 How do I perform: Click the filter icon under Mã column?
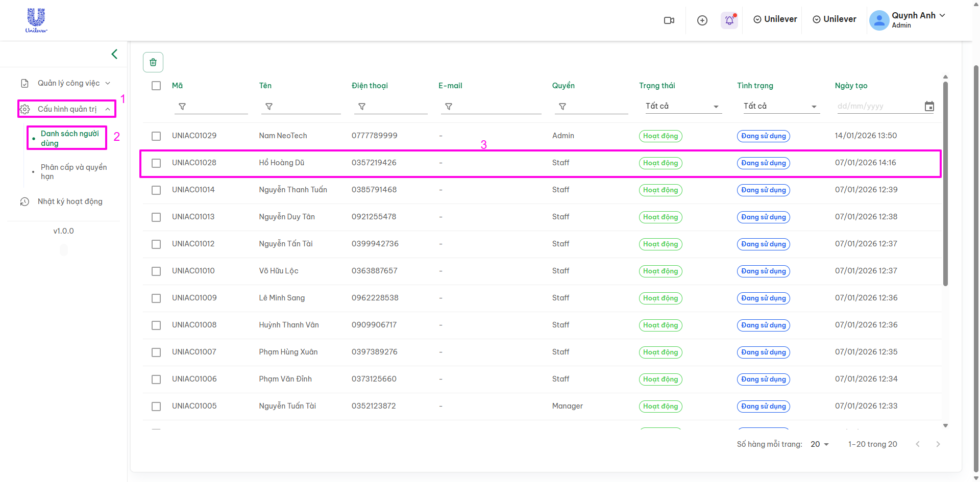click(182, 107)
